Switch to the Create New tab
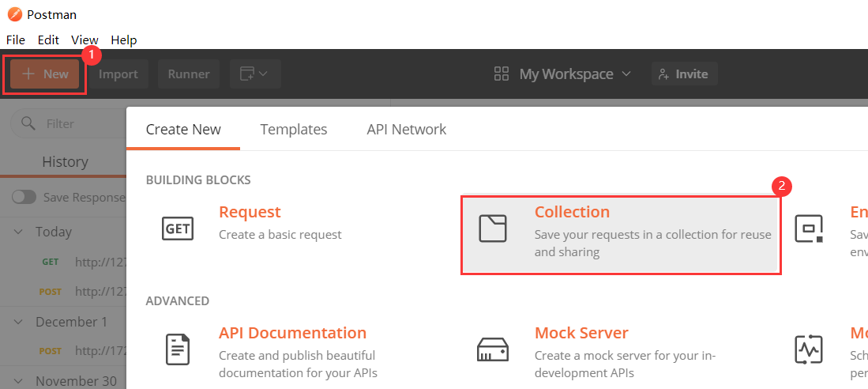 183,130
